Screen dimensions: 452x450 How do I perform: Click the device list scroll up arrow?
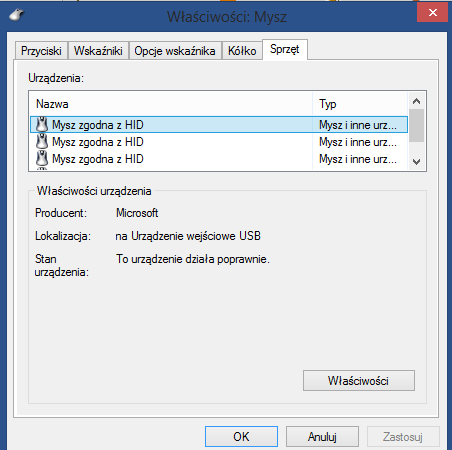coord(416,101)
